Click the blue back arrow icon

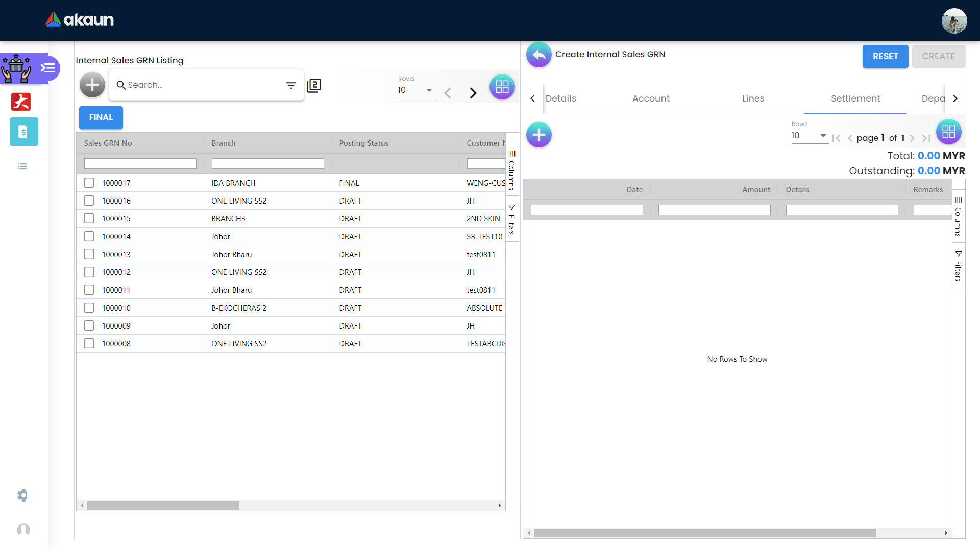539,55
